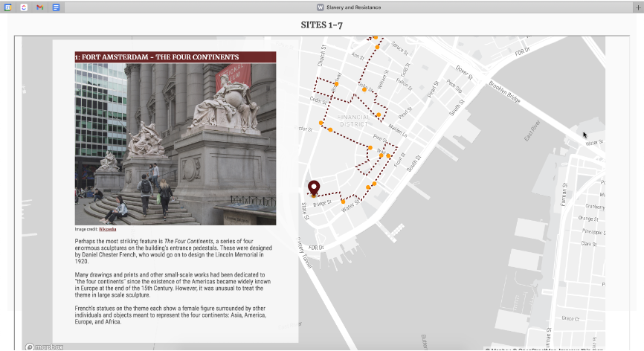This screenshot has width=644, height=351.
Task: Open the ClickUp pinned tab
Action: point(24,7)
